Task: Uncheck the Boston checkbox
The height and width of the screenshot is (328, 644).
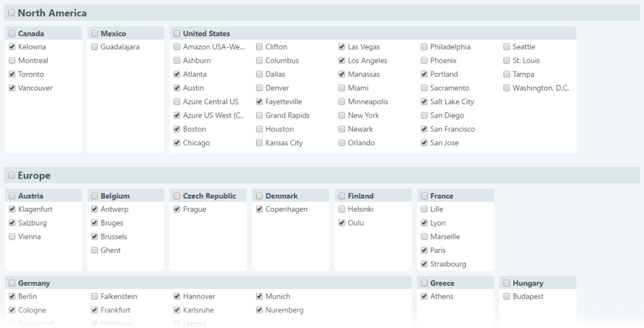Action: click(x=177, y=129)
